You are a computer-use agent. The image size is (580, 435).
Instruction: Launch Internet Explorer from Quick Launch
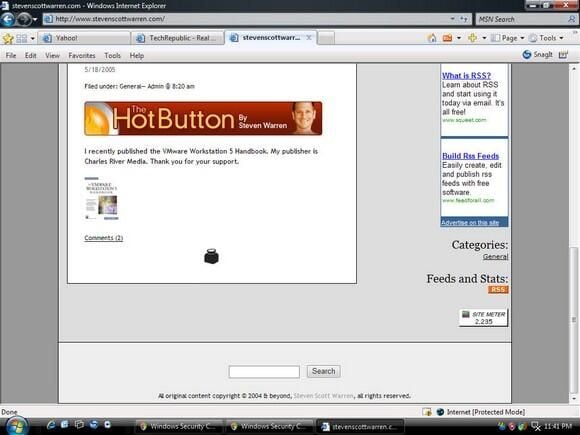[x=51, y=425]
